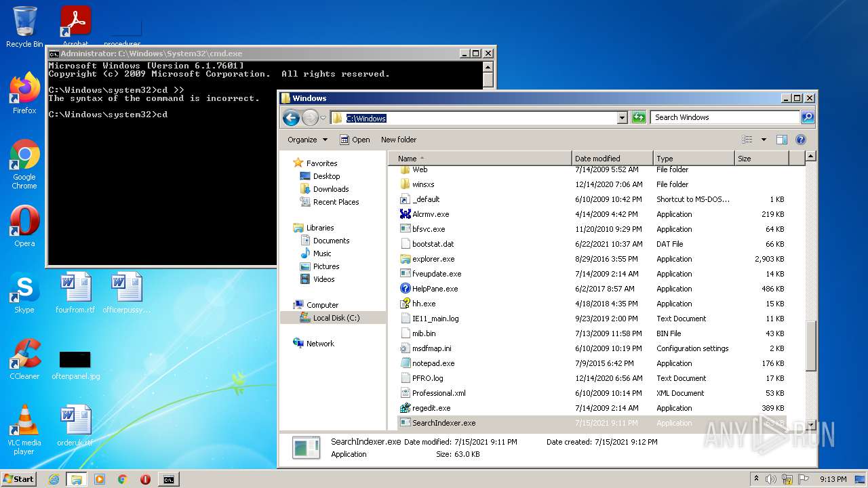Viewport: 868px width, 488px height.
Task: Open CCleaner desktop shortcut
Action: click(x=24, y=359)
